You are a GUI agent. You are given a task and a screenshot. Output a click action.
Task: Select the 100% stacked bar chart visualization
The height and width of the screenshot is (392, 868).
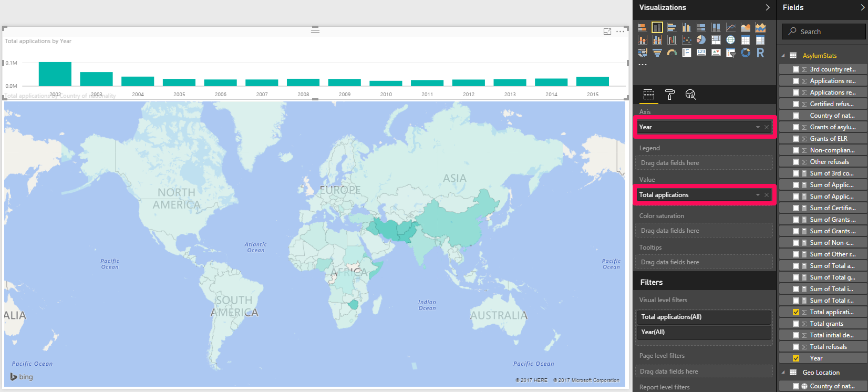(x=701, y=27)
